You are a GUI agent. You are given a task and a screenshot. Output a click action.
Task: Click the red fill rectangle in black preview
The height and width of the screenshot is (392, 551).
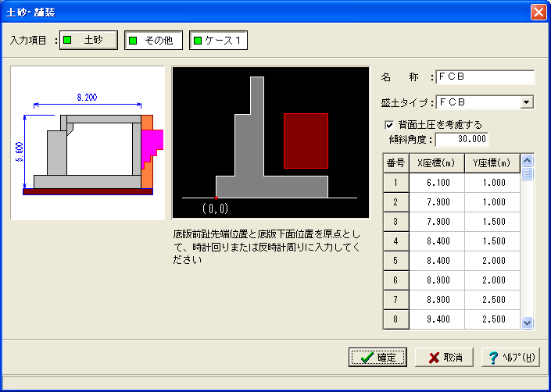coord(306,141)
